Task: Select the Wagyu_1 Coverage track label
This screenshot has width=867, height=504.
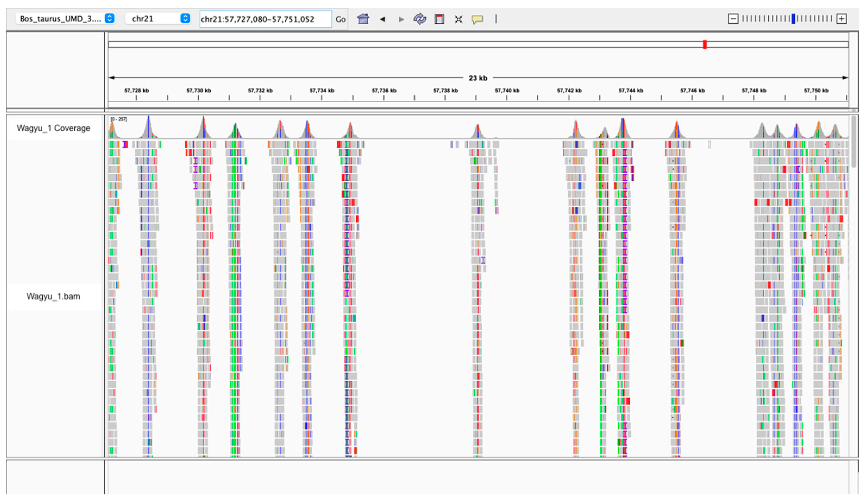Action: click(53, 128)
